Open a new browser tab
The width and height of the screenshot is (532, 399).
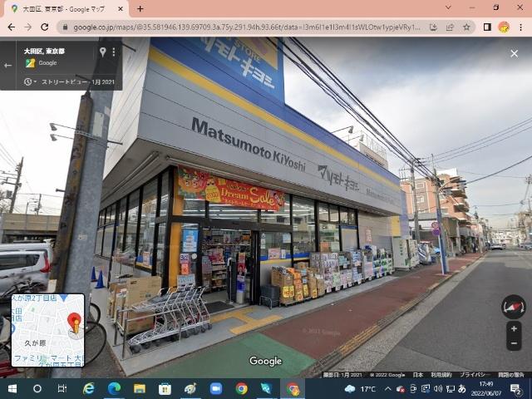(x=140, y=9)
